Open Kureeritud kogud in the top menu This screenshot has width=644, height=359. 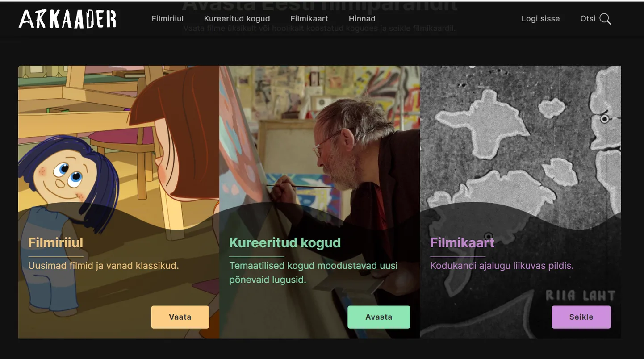237,19
